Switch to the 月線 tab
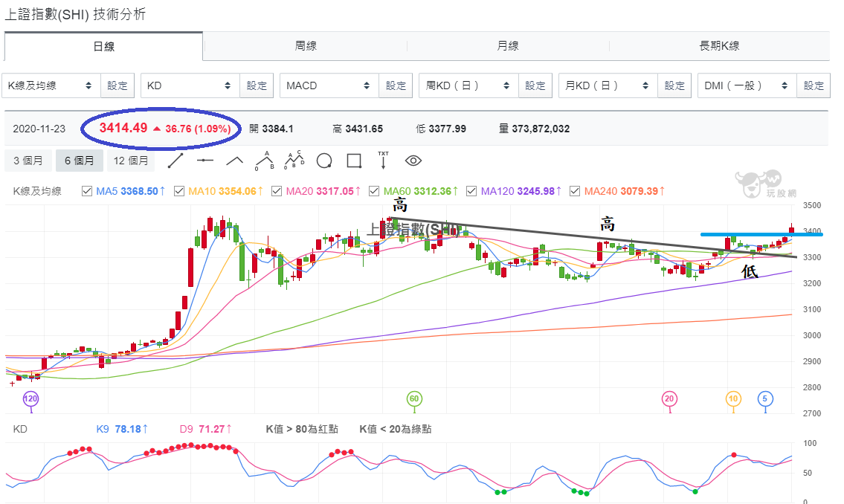This screenshot has height=504, width=844. click(x=508, y=46)
